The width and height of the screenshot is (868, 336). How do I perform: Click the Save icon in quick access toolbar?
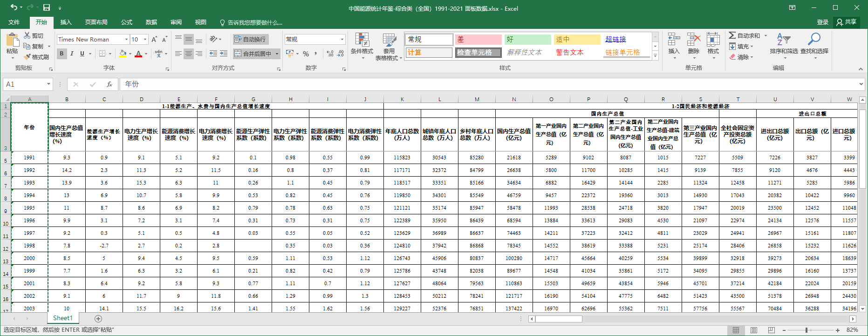(x=47, y=8)
